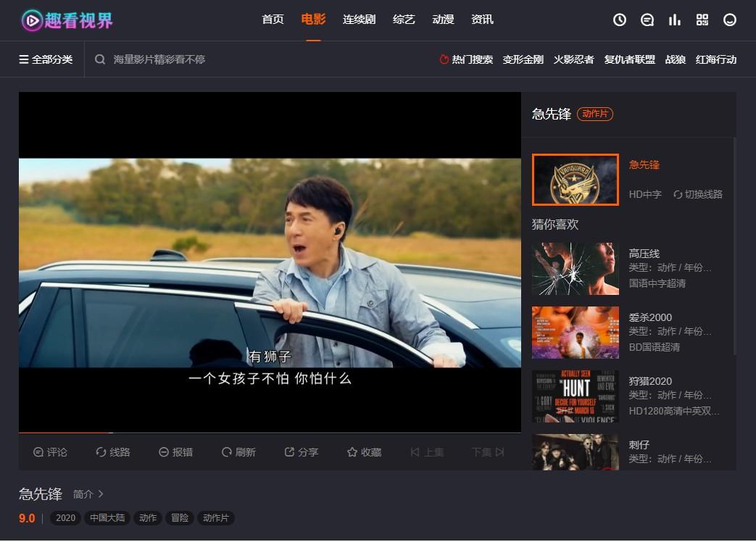Search hot keyword 变形金刚
This screenshot has height=542, width=756.
(523, 59)
